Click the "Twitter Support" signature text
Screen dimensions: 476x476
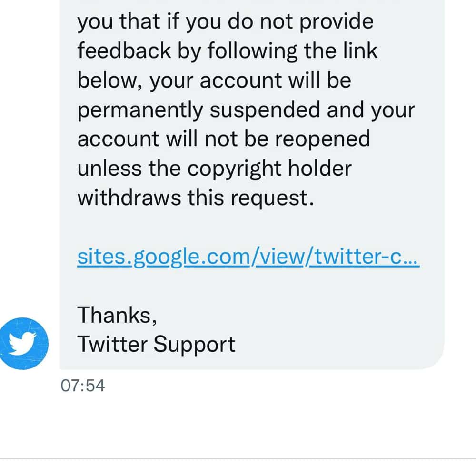click(x=156, y=344)
